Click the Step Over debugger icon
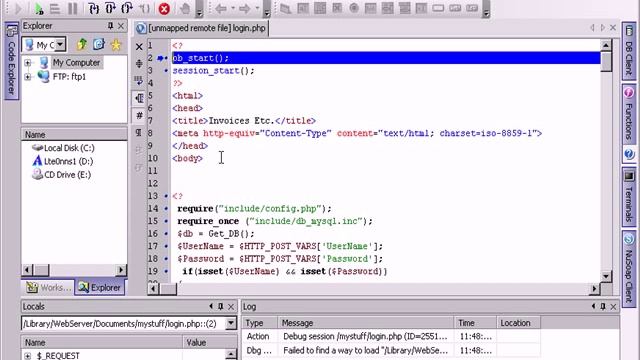640x360 pixels. pyautogui.click(x=111, y=8)
